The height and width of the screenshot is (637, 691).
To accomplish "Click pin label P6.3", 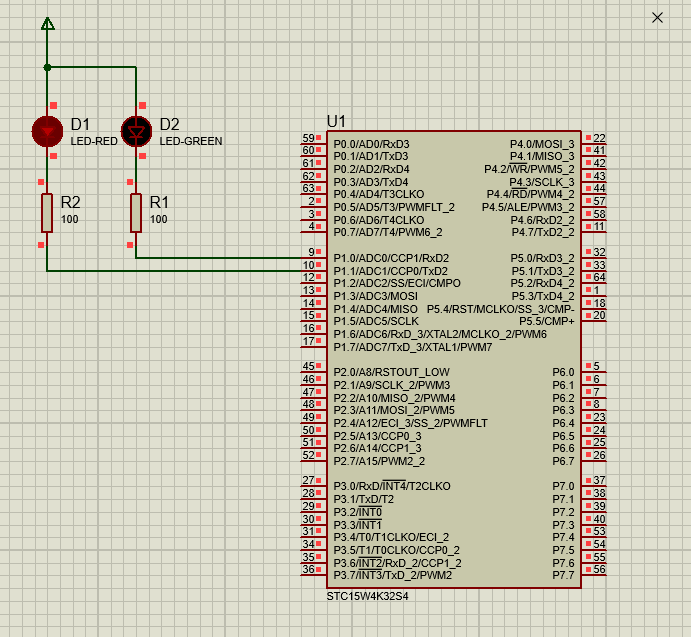I will coord(564,410).
